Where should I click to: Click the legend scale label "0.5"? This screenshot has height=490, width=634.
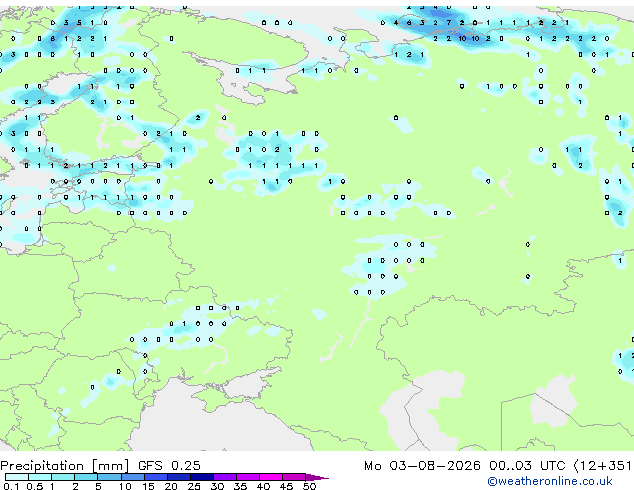[x=35, y=486]
